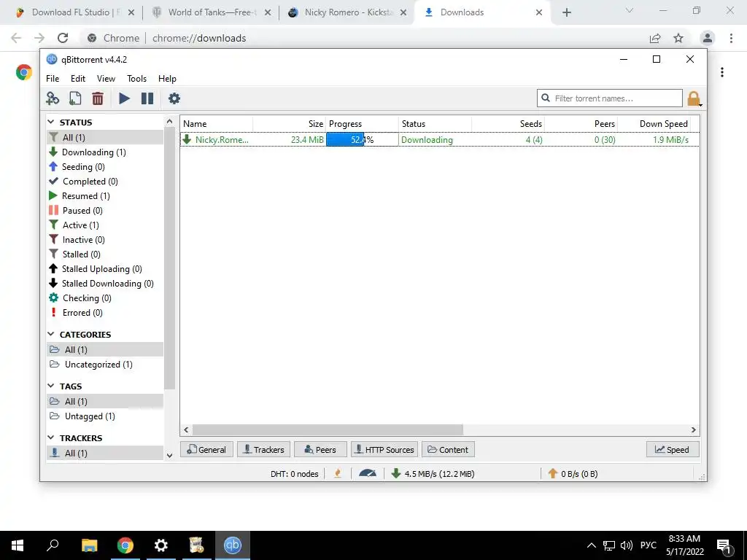Select All (1) under CATEGORIES
747x560 pixels.
click(x=105, y=349)
